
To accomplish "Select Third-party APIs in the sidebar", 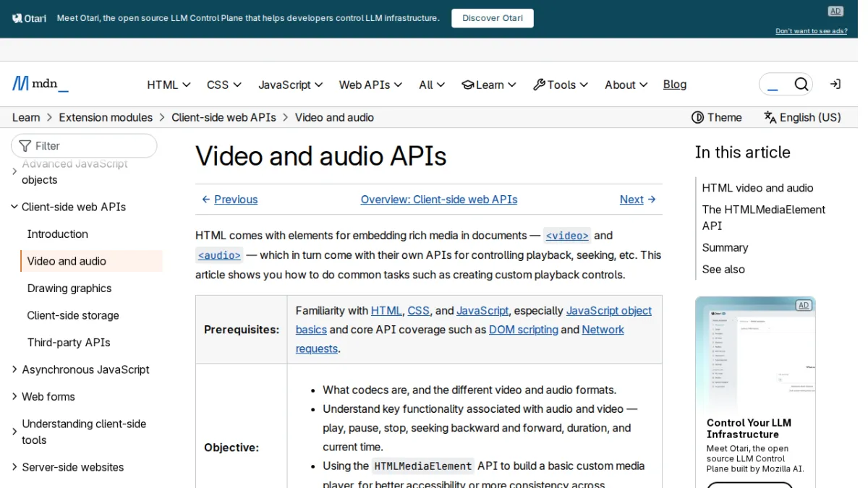I will pyautogui.click(x=69, y=342).
